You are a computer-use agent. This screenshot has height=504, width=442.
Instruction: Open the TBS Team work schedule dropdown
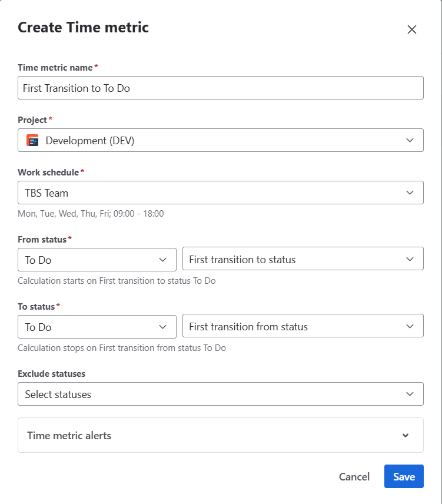coord(221,193)
